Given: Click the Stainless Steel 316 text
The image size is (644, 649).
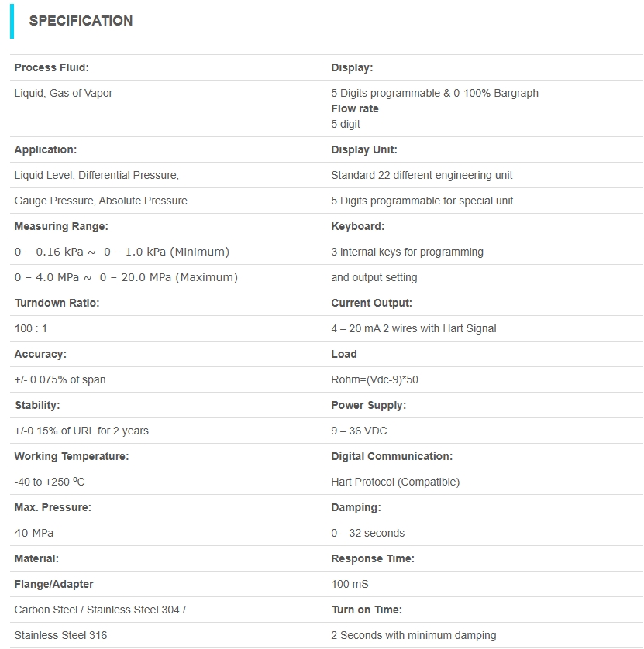Looking at the screenshot, I should pyautogui.click(x=60, y=635).
